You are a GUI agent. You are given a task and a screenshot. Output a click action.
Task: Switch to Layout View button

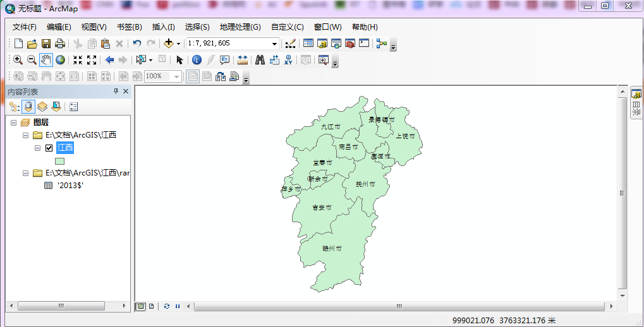pyautogui.click(x=151, y=306)
